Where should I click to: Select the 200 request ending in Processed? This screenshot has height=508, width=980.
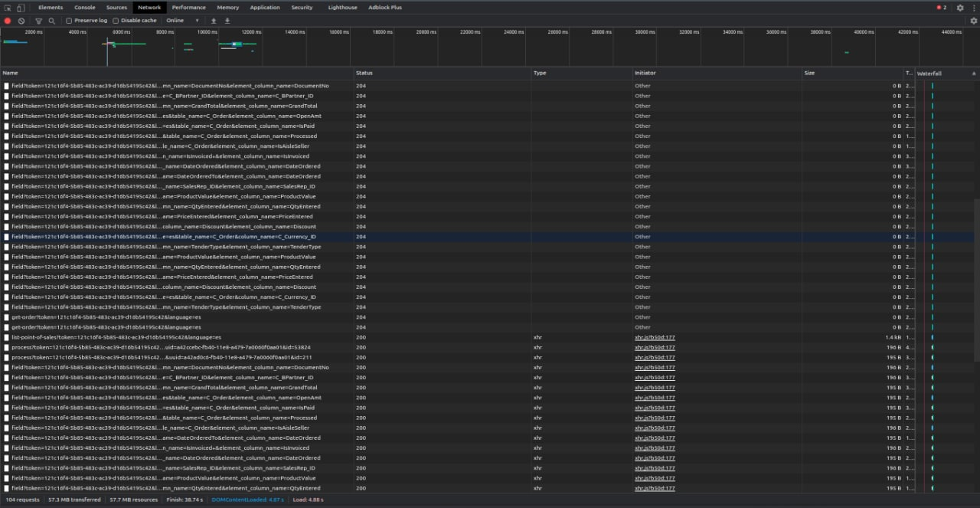click(x=164, y=418)
